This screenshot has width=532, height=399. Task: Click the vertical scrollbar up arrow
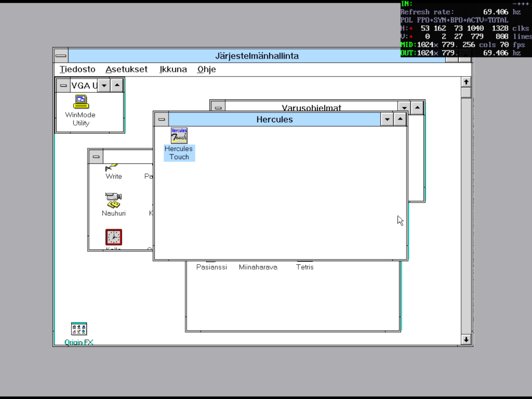[x=466, y=82]
